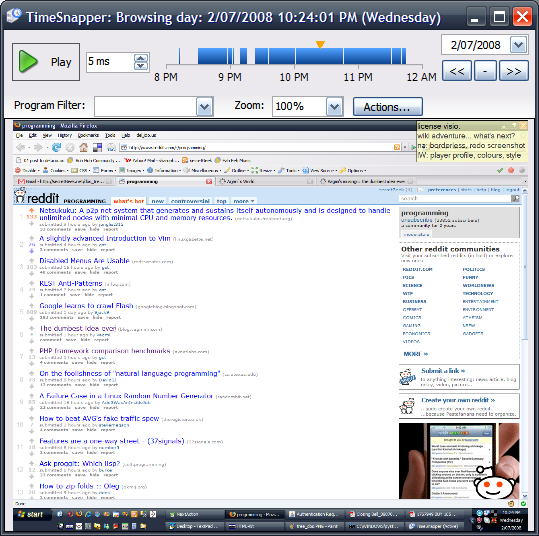
Task: Open 'PHP framework comparison benchmarks' link
Action: (x=105, y=351)
